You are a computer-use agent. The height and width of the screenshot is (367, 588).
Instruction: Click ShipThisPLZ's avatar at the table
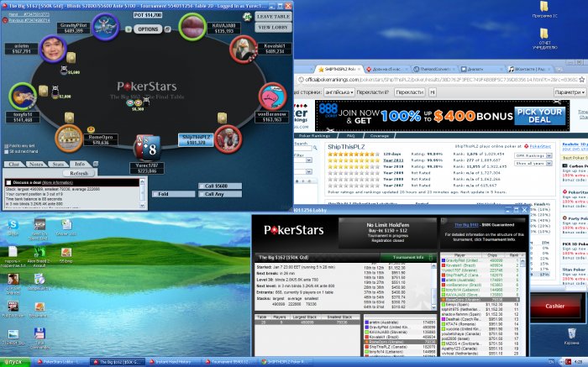click(228, 139)
